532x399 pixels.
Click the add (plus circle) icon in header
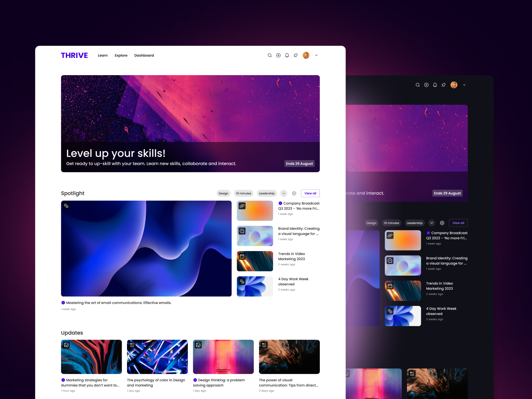click(x=278, y=55)
